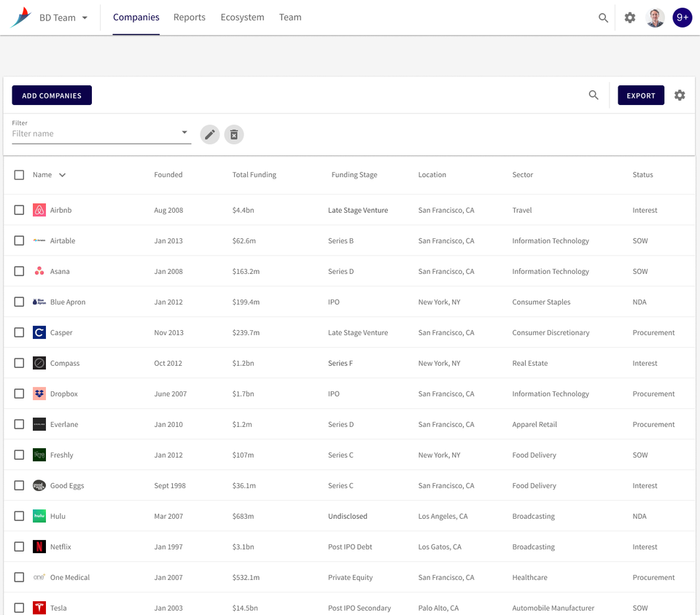Open the Freshly company name link

point(61,455)
